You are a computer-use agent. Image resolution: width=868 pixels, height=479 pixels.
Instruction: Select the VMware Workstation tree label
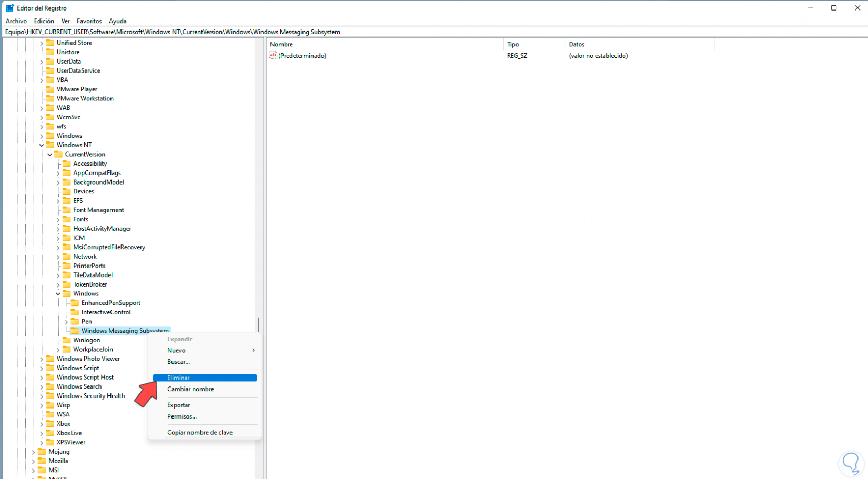point(85,98)
